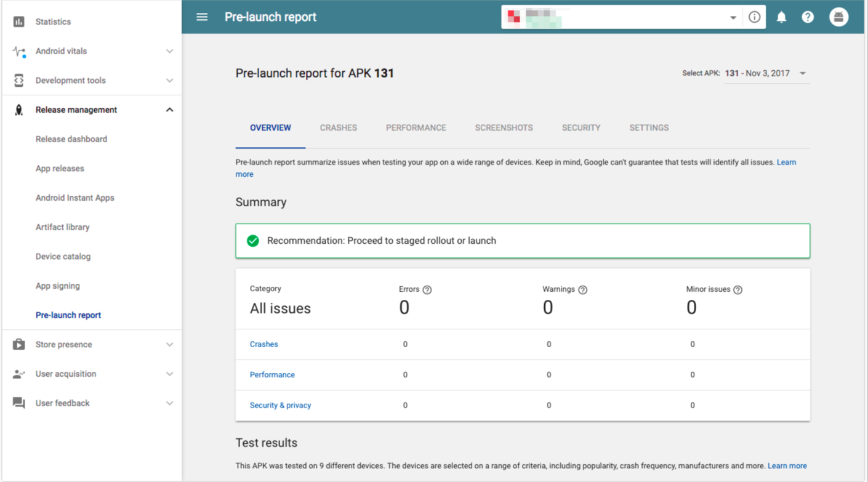
Task: Click the account avatar icon
Action: [x=838, y=17]
